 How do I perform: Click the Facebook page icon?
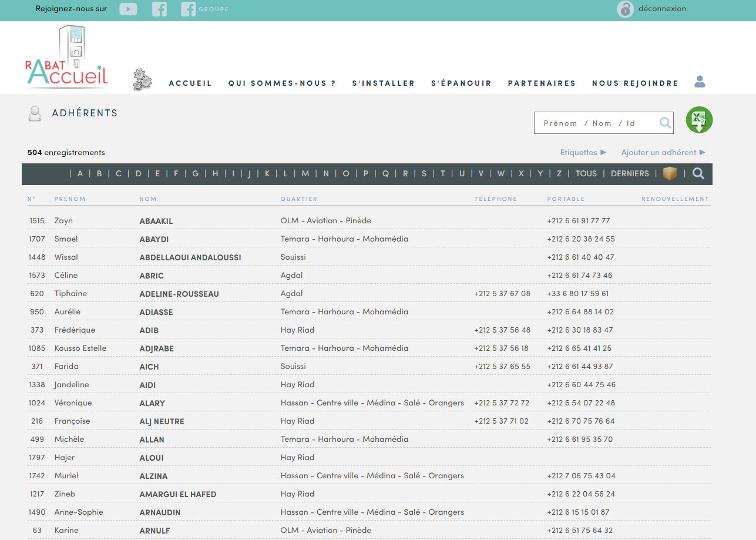coord(159,9)
